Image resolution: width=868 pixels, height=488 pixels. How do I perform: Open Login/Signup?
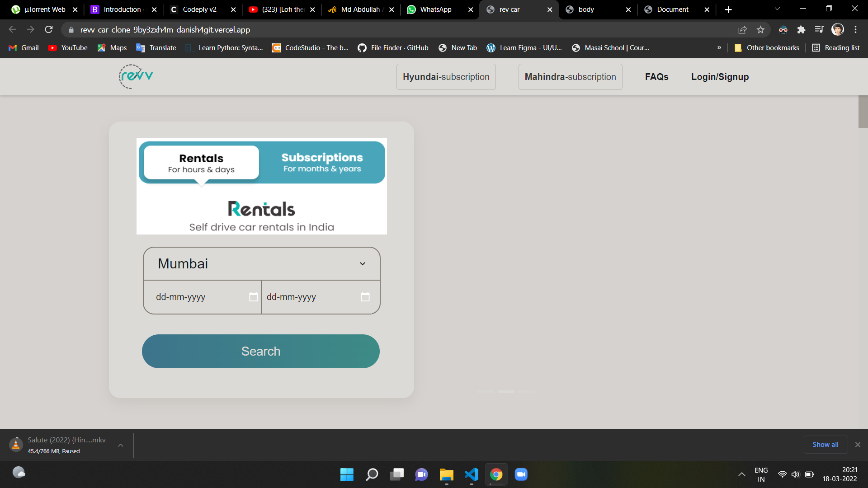(x=720, y=77)
